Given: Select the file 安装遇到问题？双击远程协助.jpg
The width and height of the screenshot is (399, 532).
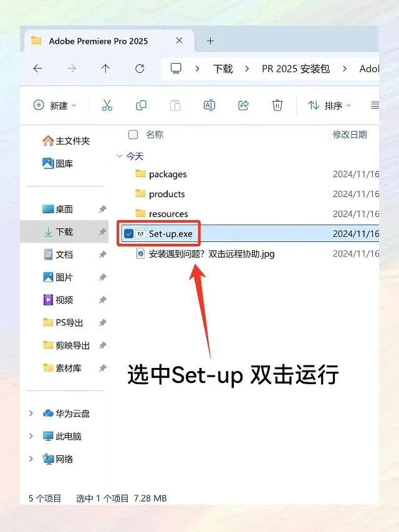Looking at the screenshot, I should (212, 254).
